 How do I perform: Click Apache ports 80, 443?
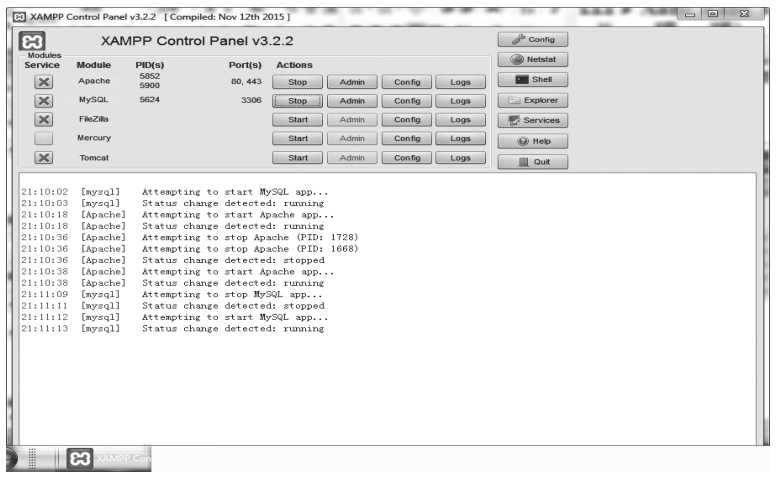(x=246, y=81)
